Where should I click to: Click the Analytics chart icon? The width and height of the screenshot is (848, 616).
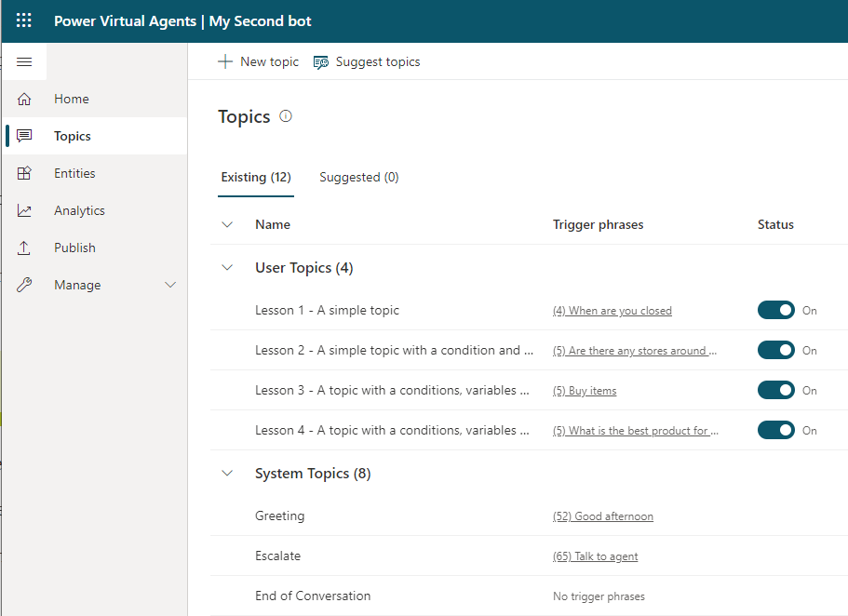pos(24,210)
